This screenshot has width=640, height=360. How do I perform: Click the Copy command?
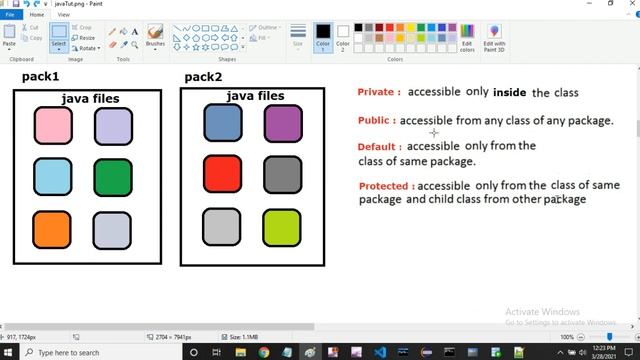tap(31, 38)
